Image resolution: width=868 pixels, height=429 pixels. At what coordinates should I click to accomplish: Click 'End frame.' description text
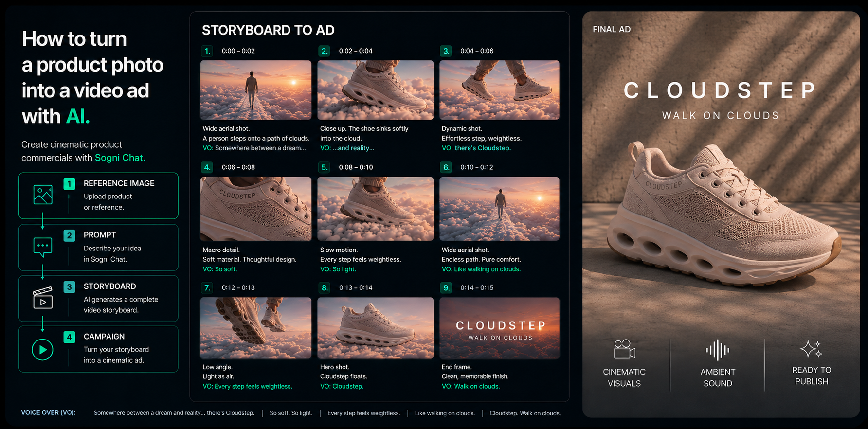point(456,367)
